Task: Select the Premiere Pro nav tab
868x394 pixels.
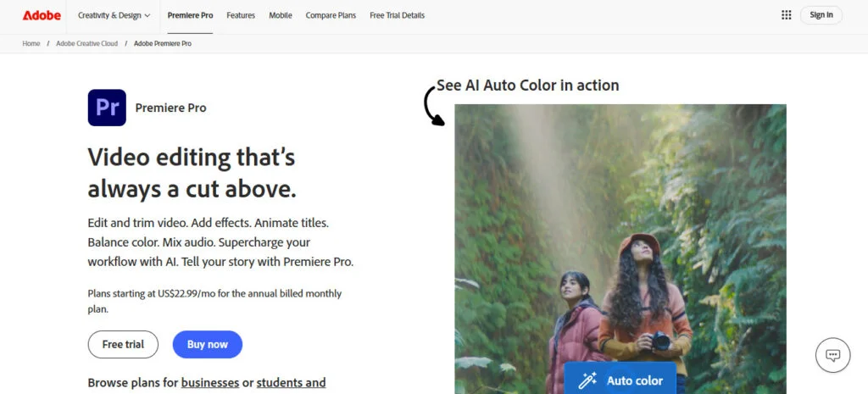Action: click(190, 15)
